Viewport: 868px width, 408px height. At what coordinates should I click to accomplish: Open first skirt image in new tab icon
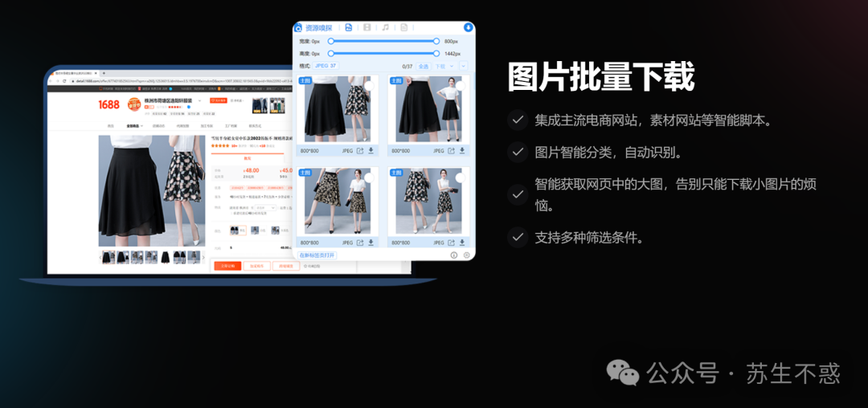click(x=360, y=150)
